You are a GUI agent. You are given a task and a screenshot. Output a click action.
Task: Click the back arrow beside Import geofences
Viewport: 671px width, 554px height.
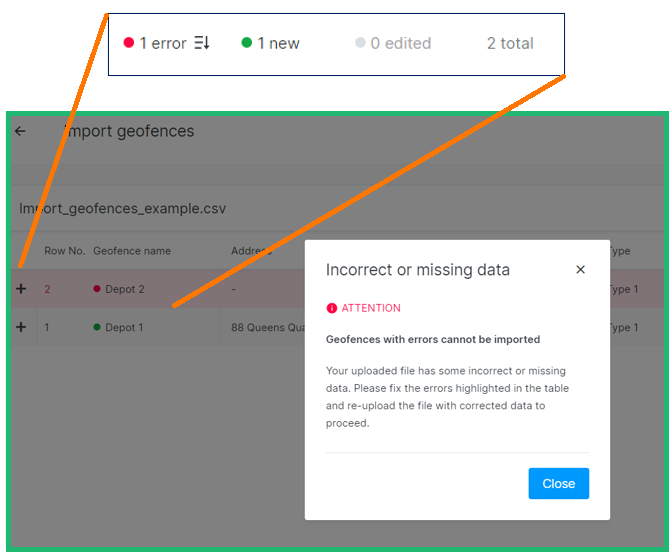pos(20,131)
